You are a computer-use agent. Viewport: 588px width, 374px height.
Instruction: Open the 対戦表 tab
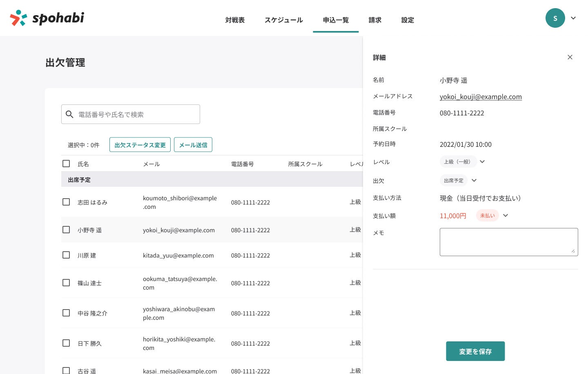coord(235,20)
